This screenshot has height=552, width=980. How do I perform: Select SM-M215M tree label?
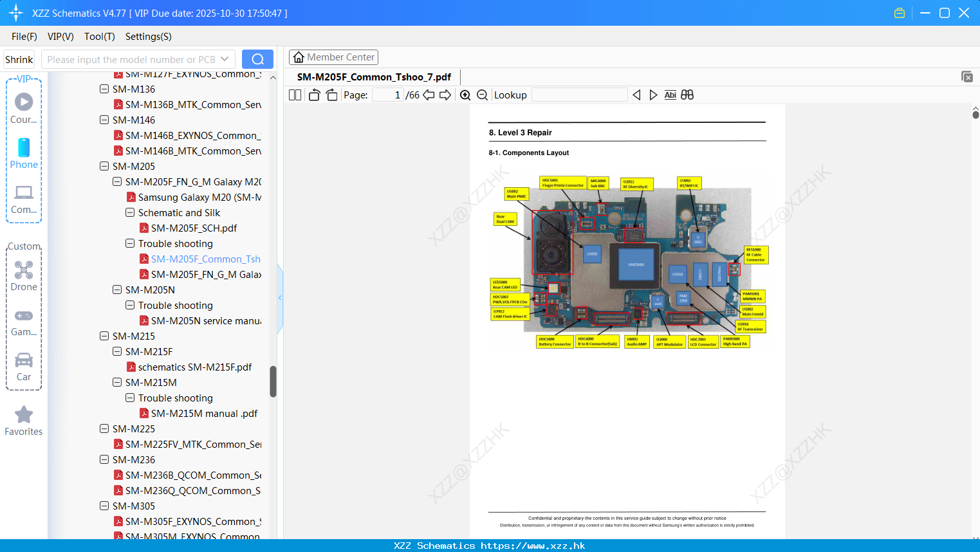151,383
